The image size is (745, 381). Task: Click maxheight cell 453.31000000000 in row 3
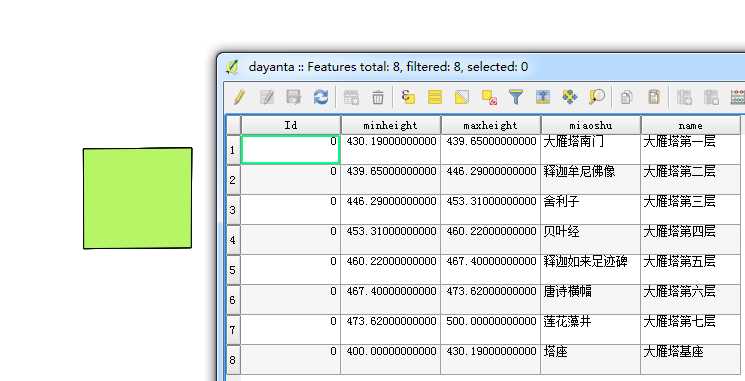tap(491, 210)
